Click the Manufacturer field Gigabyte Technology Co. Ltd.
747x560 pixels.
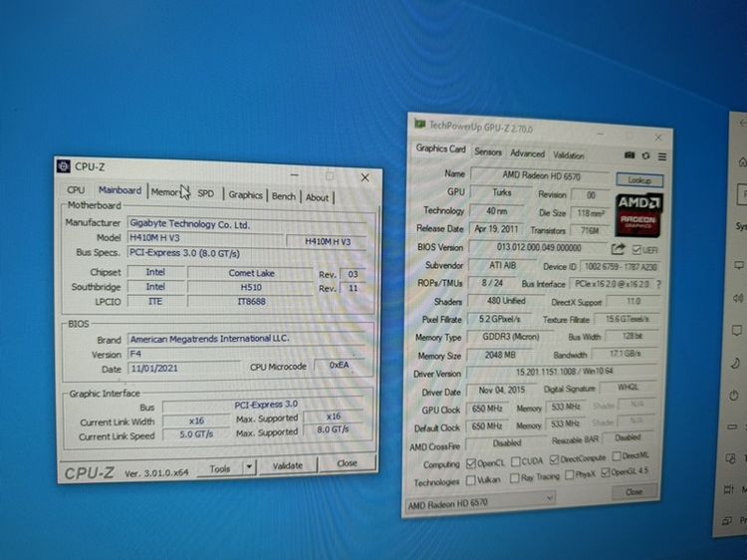point(248,225)
